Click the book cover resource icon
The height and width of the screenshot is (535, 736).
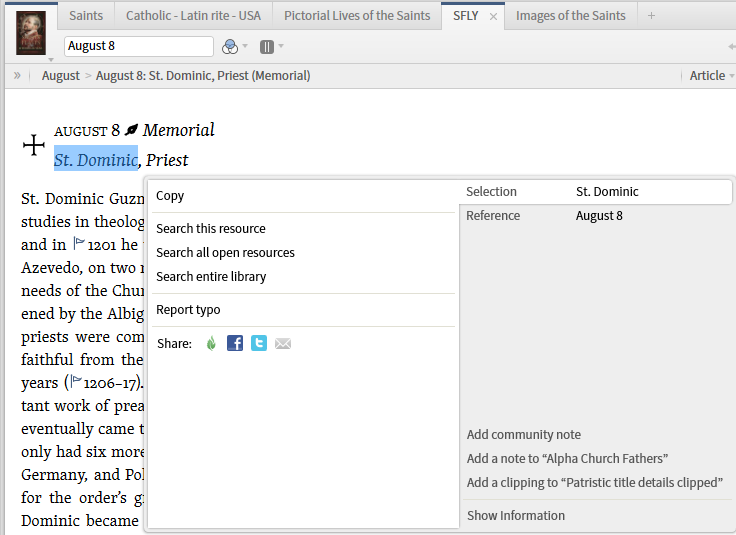coord(31,31)
